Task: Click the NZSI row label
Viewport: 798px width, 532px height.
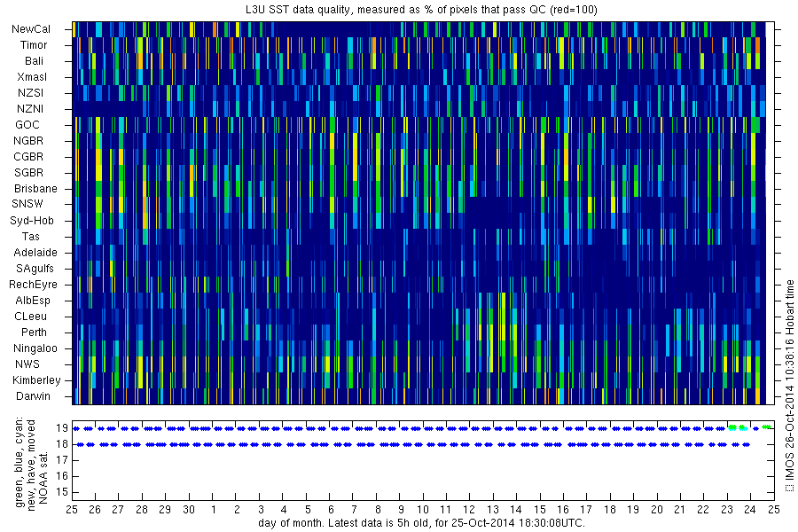Action: [30, 93]
